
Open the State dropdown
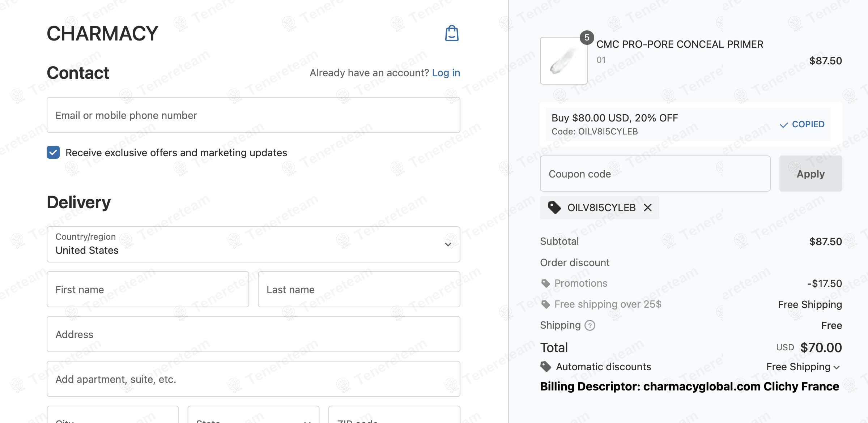point(253,415)
